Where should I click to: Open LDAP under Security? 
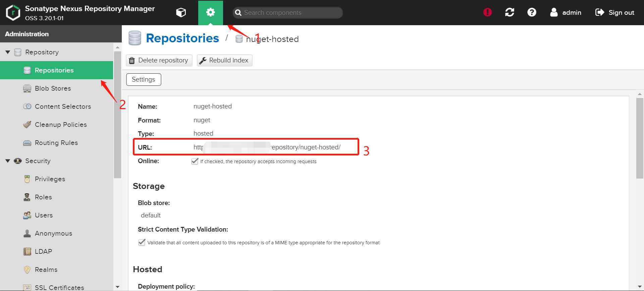pos(56,251)
